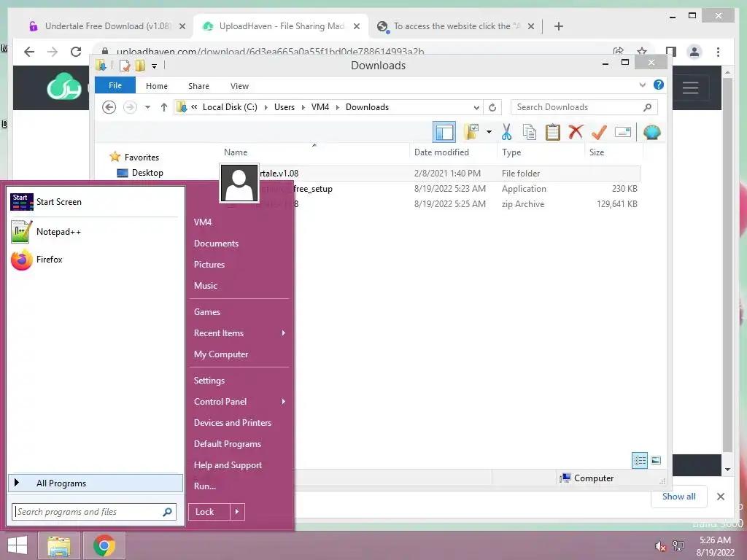The width and height of the screenshot is (747, 560).
Task: Click quick access Properties icon in title bar
Action: (124, 66)
